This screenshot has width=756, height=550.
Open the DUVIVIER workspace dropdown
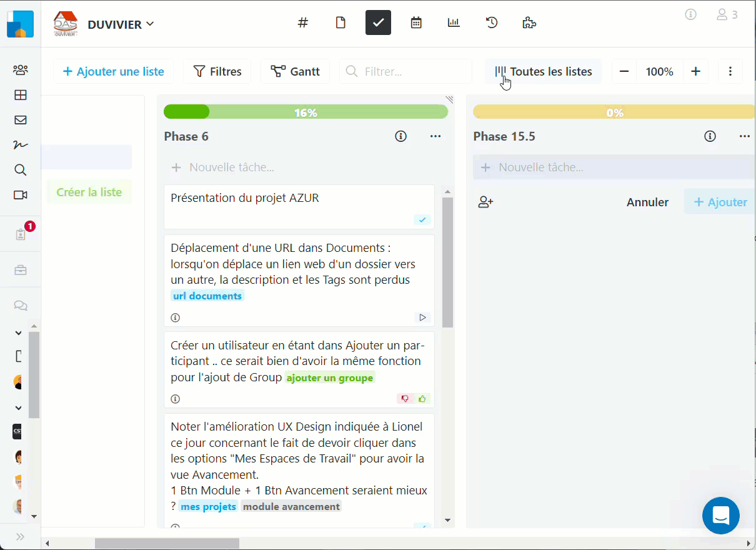pos(121,24)
